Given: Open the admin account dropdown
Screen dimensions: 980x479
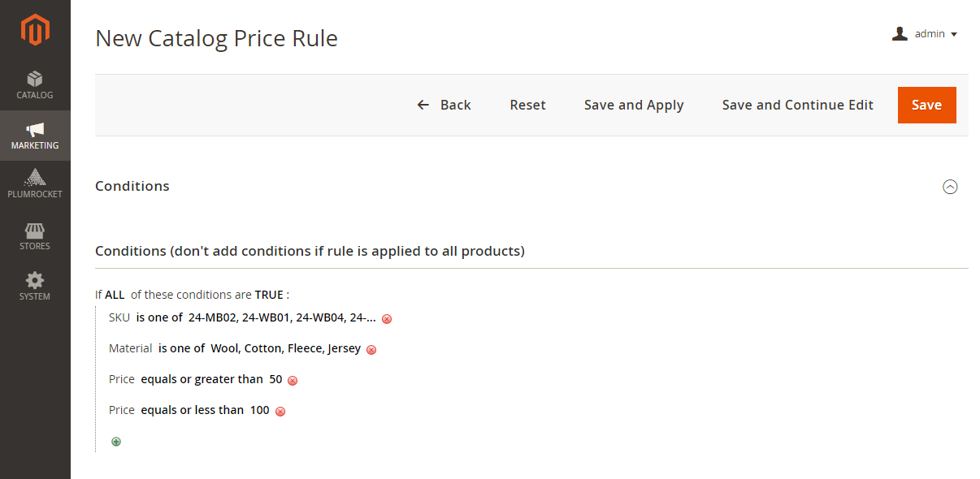Looking at the screenshot, I should [926, 34].
